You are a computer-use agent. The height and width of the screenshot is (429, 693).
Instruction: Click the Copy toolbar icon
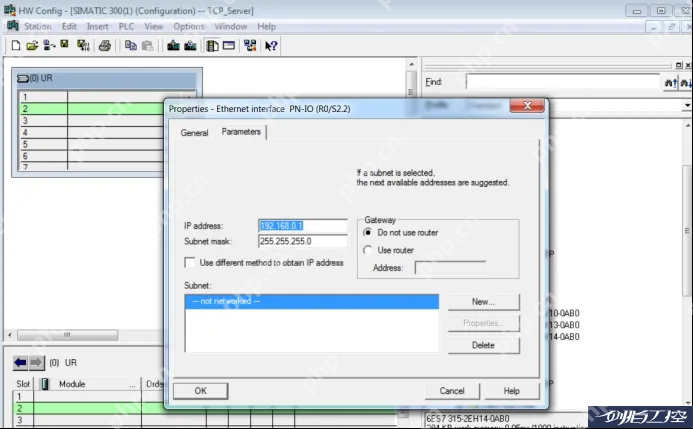coord(131,46)
